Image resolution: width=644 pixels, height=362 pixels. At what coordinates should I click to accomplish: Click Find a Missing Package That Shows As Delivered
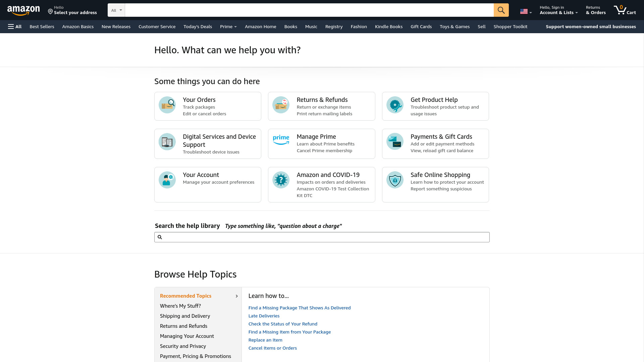pyautogui.click(x=300, y=308)
